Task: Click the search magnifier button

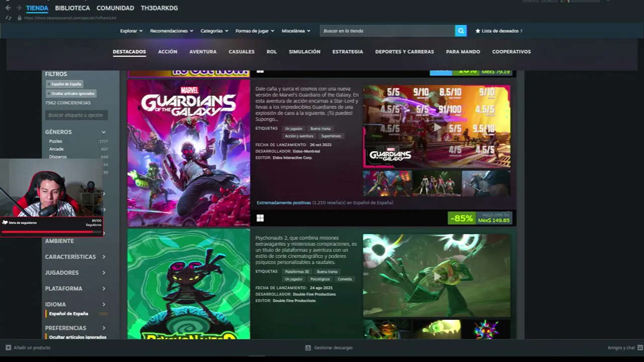Action: (461, 31)
